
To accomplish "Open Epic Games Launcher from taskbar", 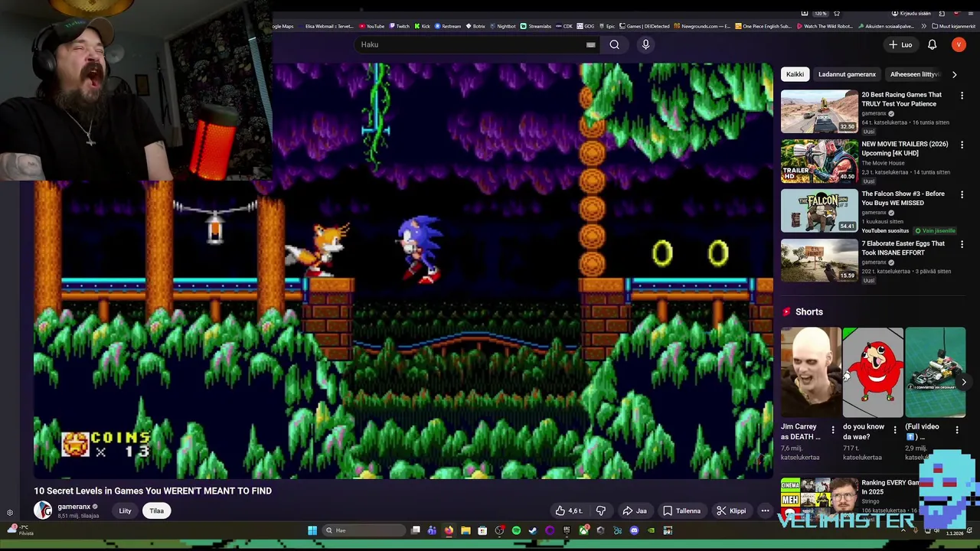I will coord(567,530).
